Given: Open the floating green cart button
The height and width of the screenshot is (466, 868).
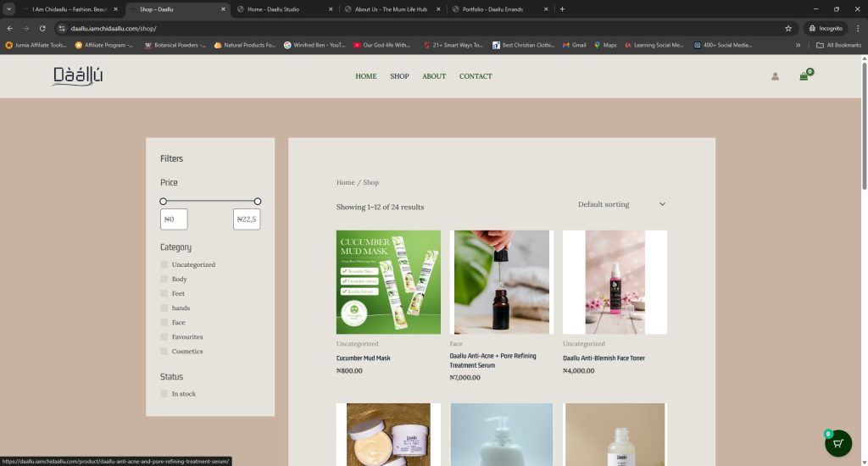Looking at the screenshot, I should coord(838,443).
